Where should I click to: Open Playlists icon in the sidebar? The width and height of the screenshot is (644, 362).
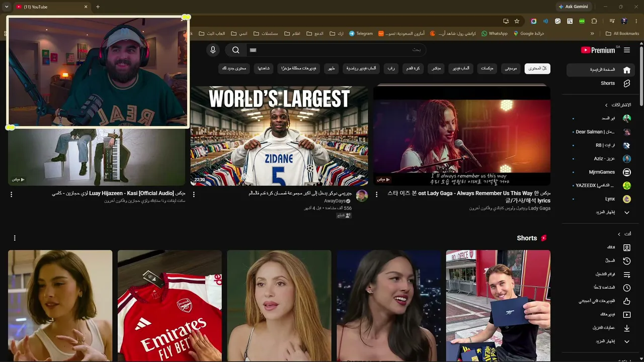pyautogui.click(x=627, y=275)
